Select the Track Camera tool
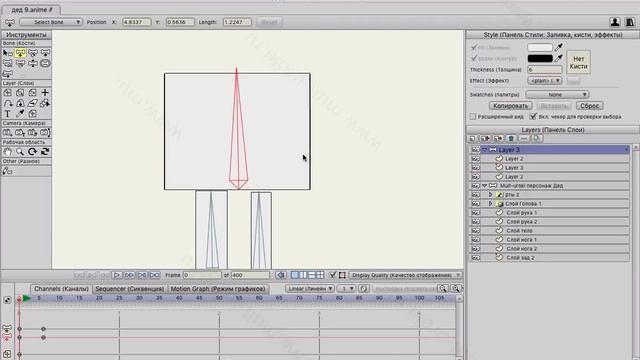This screenshot has width=640, height=360. (x=7, y=133)
